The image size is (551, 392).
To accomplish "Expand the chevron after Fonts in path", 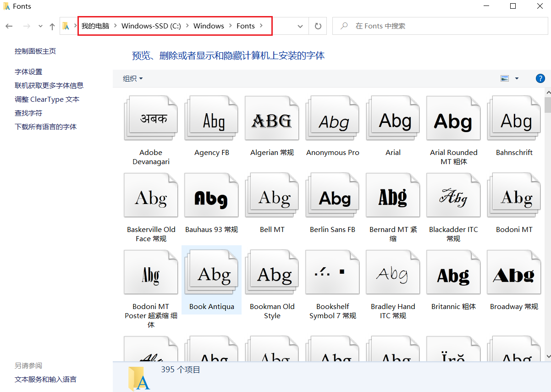I will click(x=261, y=26).
